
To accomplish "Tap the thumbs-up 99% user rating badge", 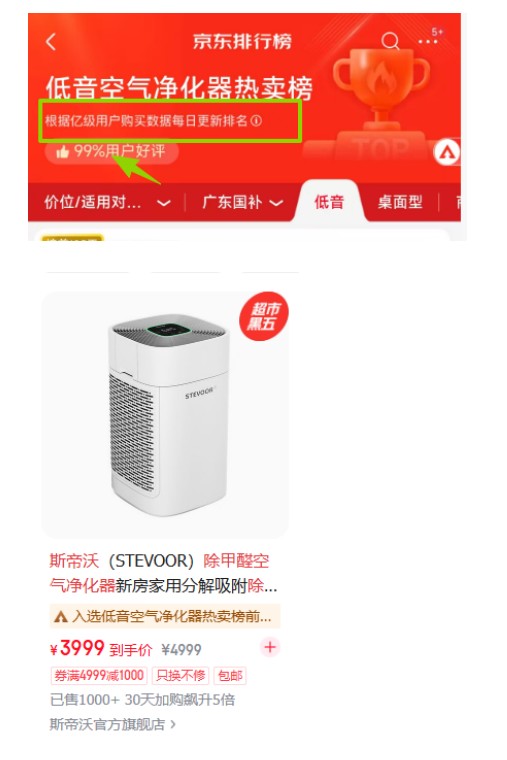I will (111, 152).
